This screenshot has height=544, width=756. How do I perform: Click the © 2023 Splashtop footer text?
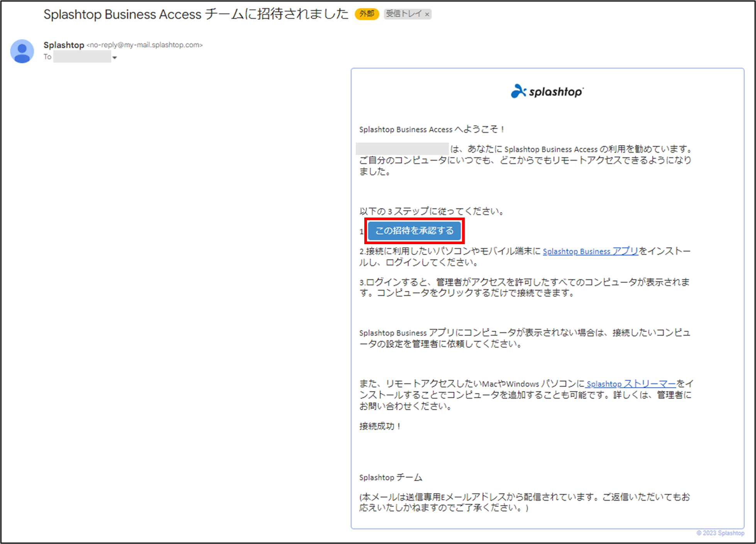pos(721,533)
